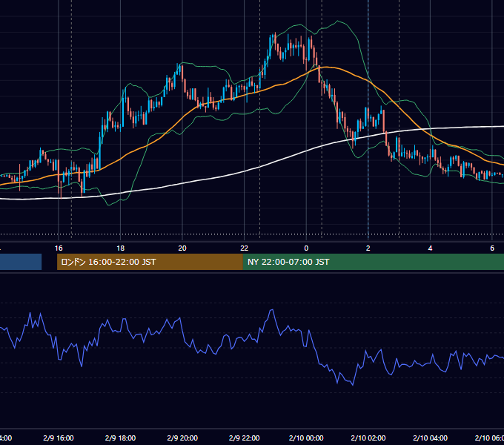Select the ロンドン 16:00-22:00 JST session bar
Screen dimensions: 504x445
point(150,262)
